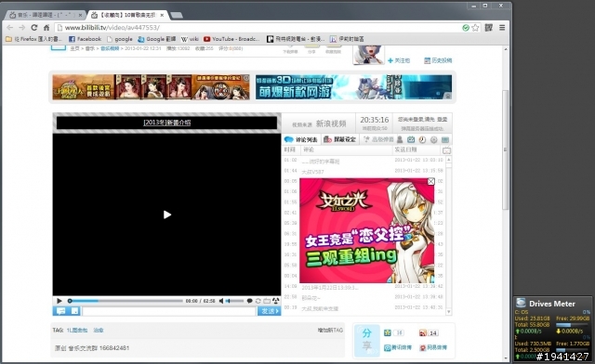The image size is (595, 364).
Task: Click the blue TV face icon in comment panel
Action: coord(411,139)
